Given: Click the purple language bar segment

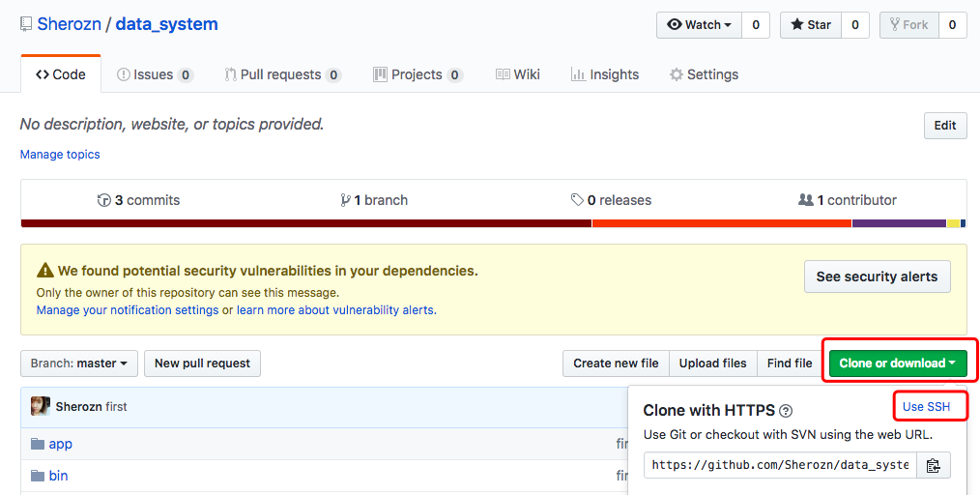Looking at the screenshot, I should [899, 223].
